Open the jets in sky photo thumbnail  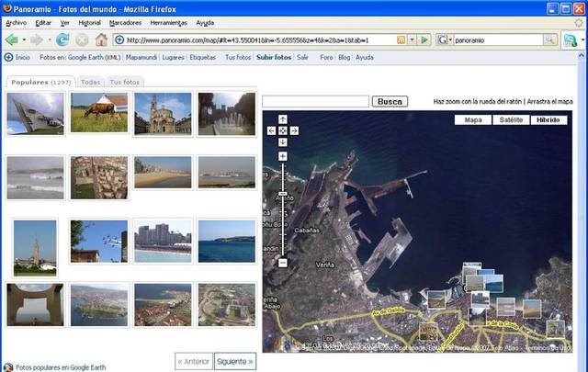[99, 242]
